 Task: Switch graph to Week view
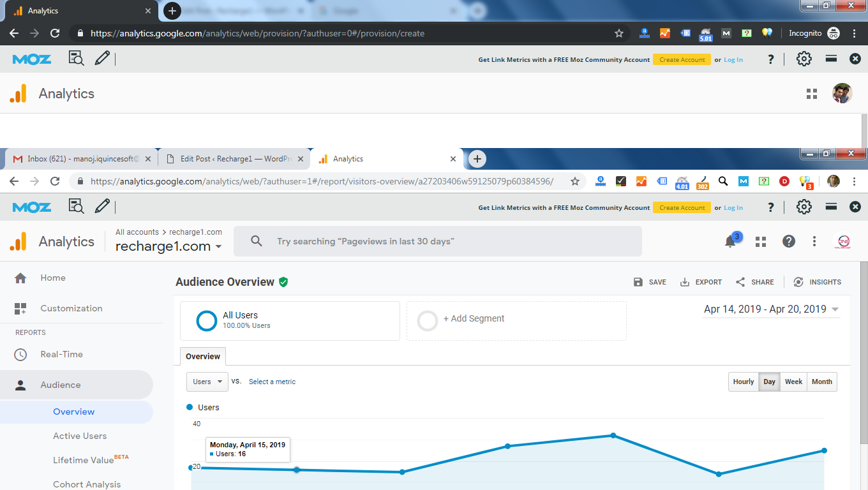point(793,382)
